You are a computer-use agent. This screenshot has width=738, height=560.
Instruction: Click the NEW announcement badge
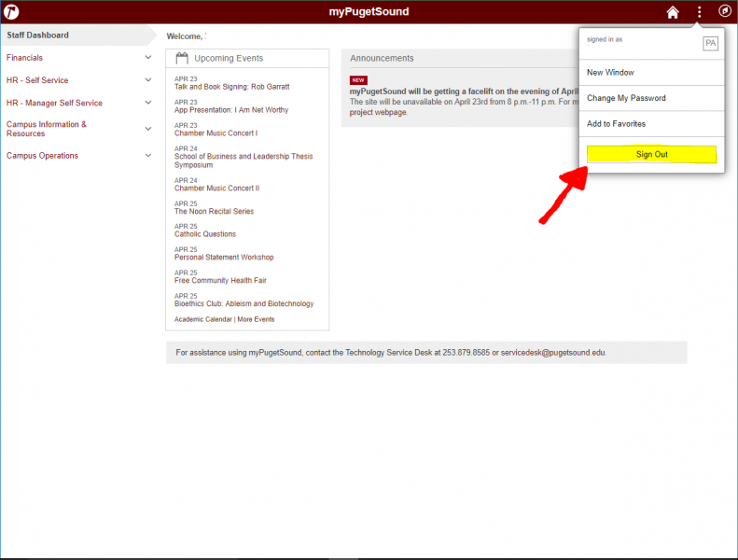(358, 80)
